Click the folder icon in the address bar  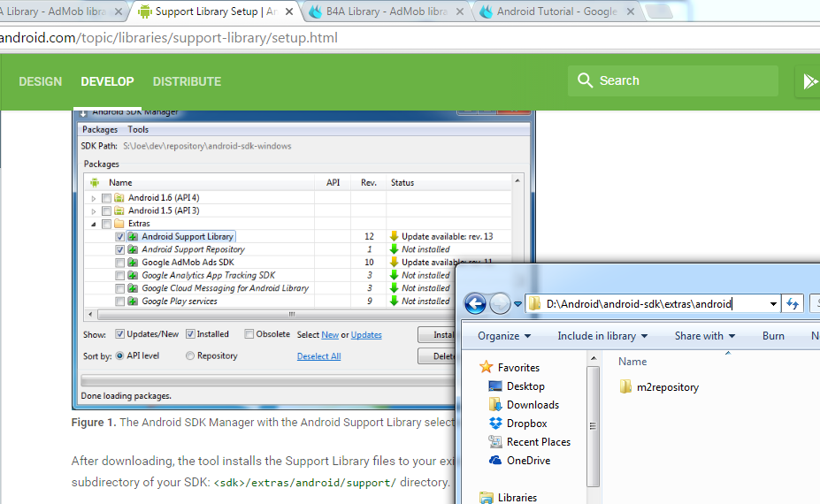point(535,304)
